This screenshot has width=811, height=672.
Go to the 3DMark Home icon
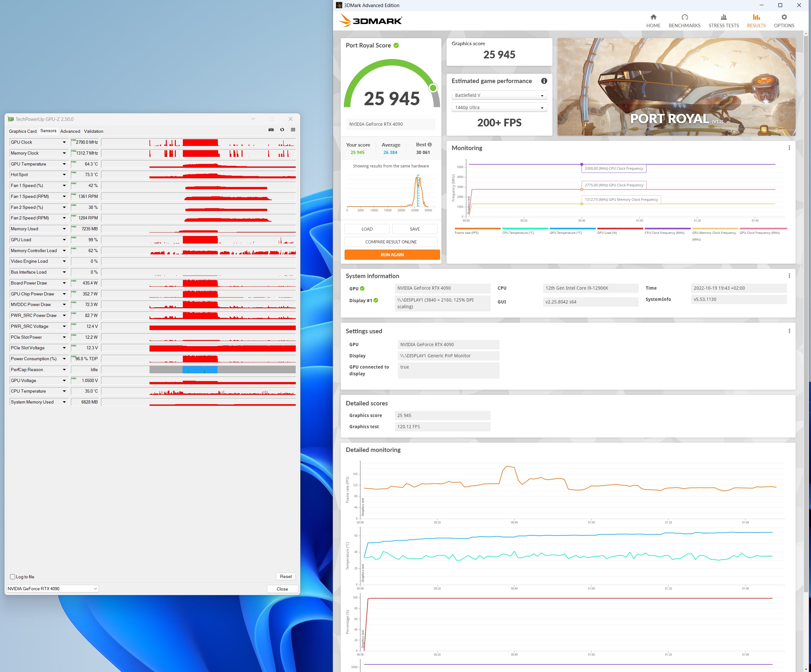pos(653,17)
